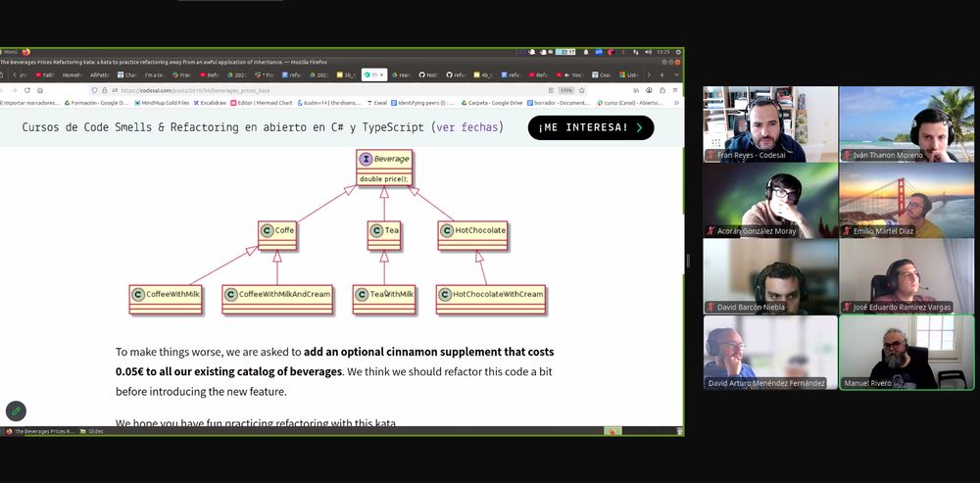Open Carpeta - Google Drive bookmark
Viewport: 980px width, 483px height.
tap(492, 103)
